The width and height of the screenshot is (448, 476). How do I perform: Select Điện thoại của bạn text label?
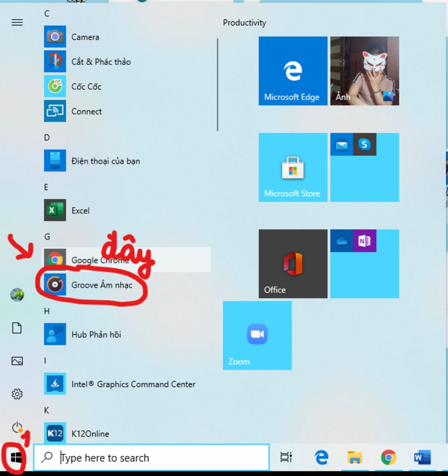coord(105,161)
